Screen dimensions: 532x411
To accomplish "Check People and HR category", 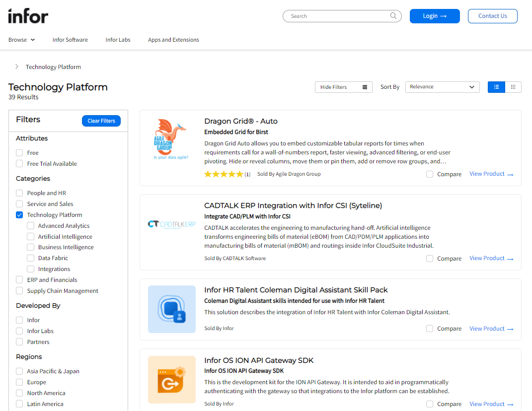I will [x=19, y=193].
